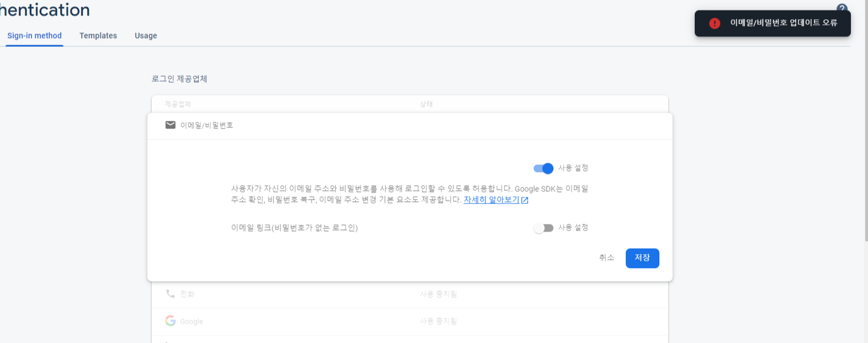
Task: Click the external link icon after 자세히 알아보기
Action: (525, 200)
